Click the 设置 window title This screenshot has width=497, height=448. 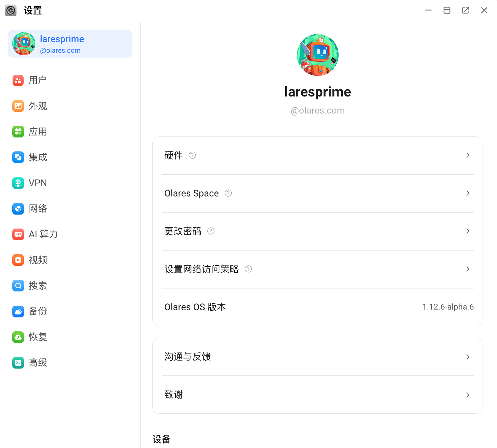(33, 11)
